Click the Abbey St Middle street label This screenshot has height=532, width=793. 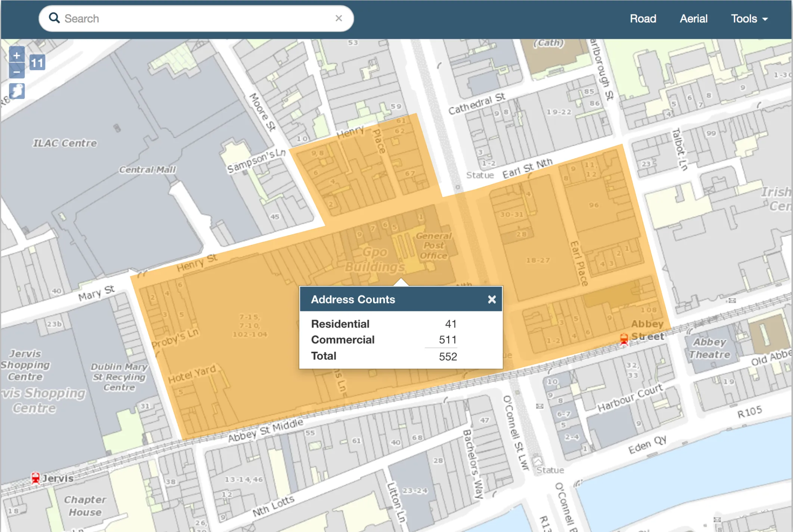click(x=266, y=430)
